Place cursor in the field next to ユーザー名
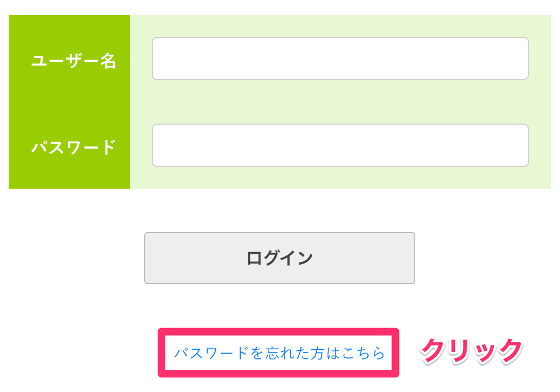560x392 pixels. coord(340,59)
